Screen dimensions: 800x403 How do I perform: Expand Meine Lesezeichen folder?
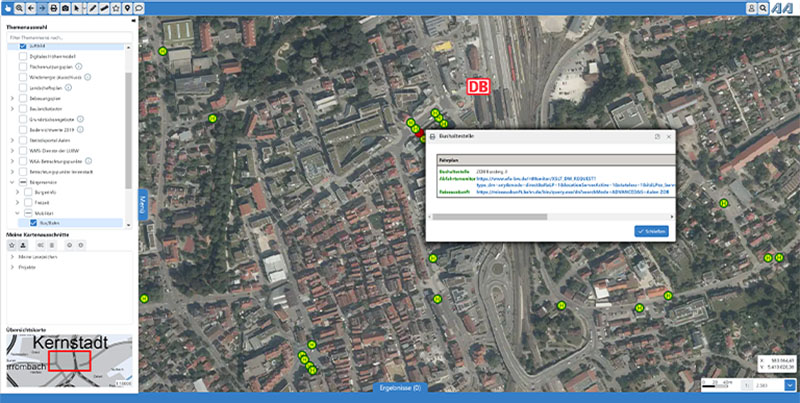(x=12, y=257)
